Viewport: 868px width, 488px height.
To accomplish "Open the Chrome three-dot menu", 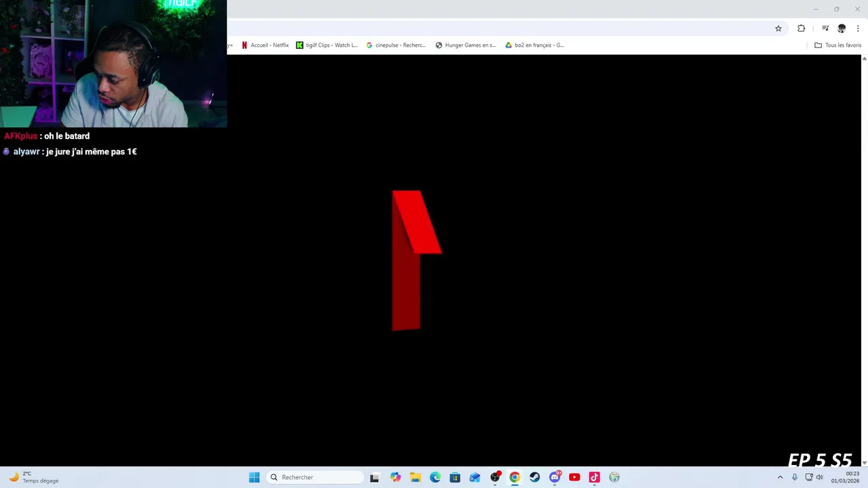I will pos(858,28).
